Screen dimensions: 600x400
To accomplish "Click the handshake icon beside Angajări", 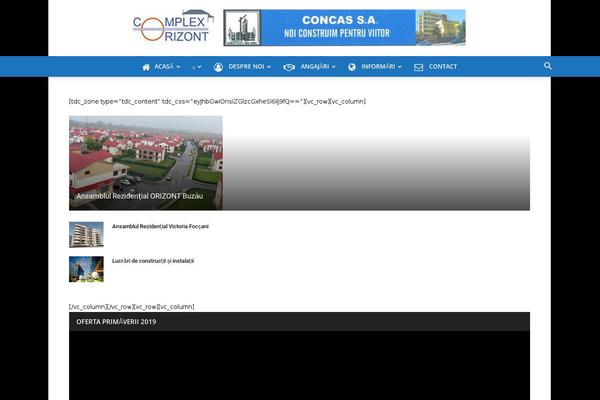I will (289, 67).
